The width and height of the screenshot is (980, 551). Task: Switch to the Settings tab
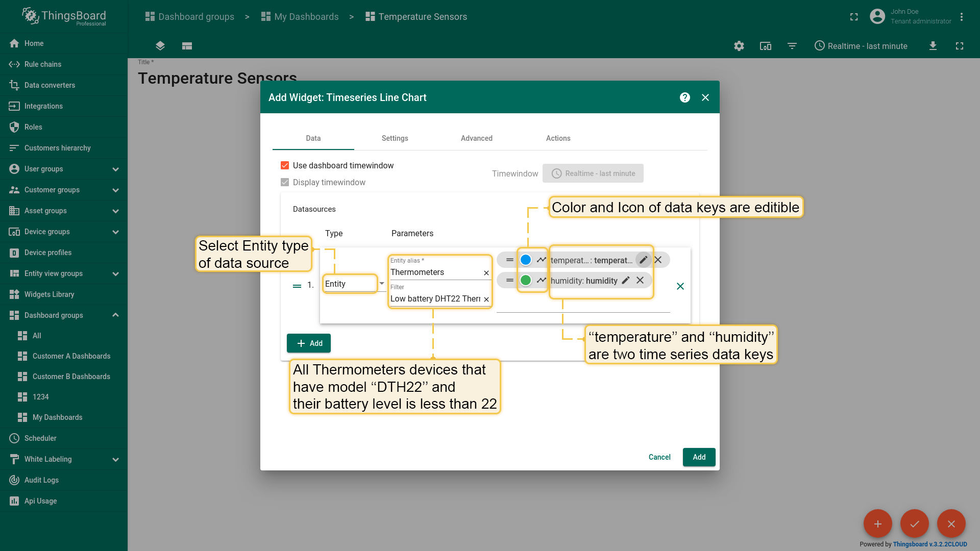click(395, 138)
